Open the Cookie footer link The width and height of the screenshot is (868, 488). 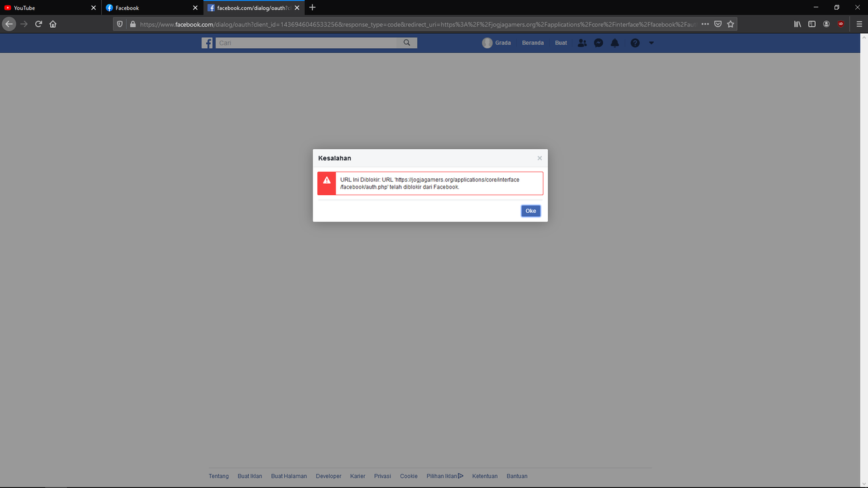pos(409,476)
